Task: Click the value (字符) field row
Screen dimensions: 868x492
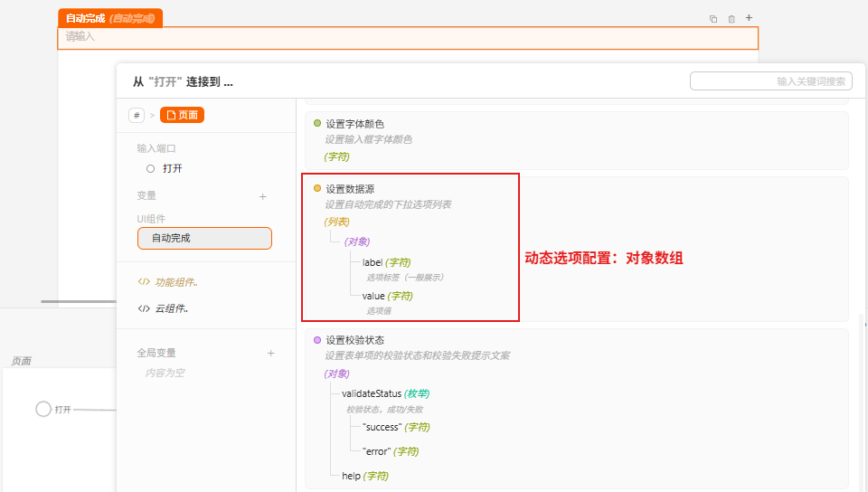Action: coord(388,296)
